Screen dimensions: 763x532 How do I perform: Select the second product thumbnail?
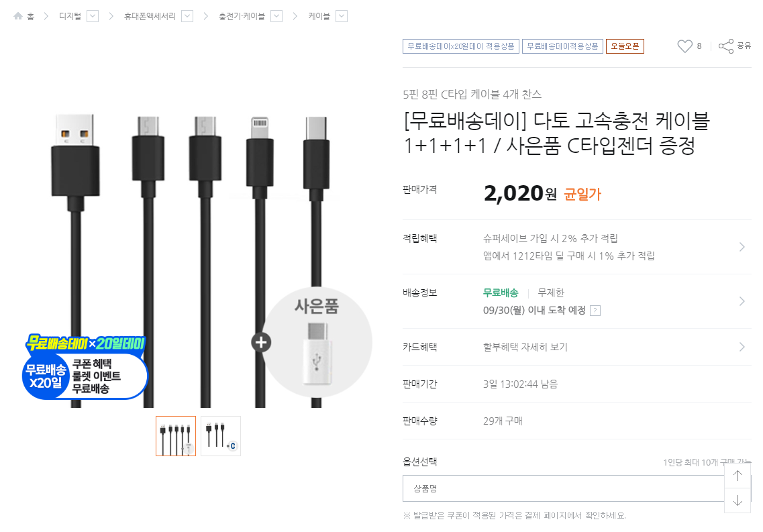[x=221, y=436]
